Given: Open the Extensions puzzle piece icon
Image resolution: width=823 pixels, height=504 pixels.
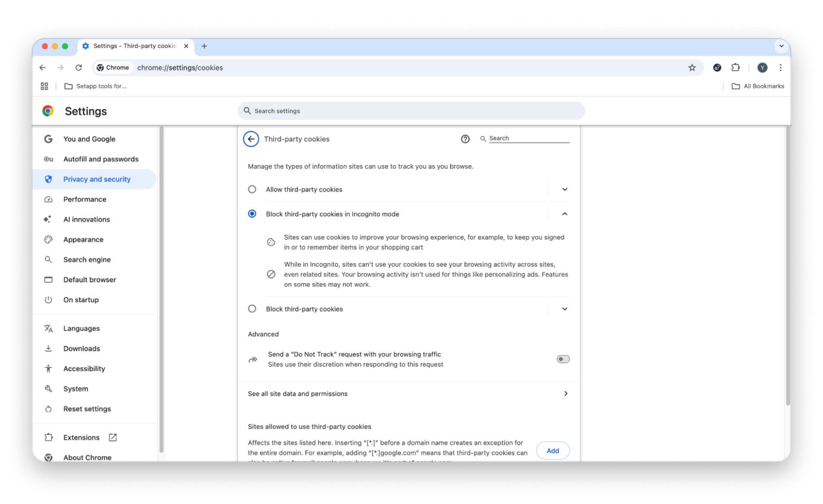Looking at the screenshot, I should click(735, 67).
